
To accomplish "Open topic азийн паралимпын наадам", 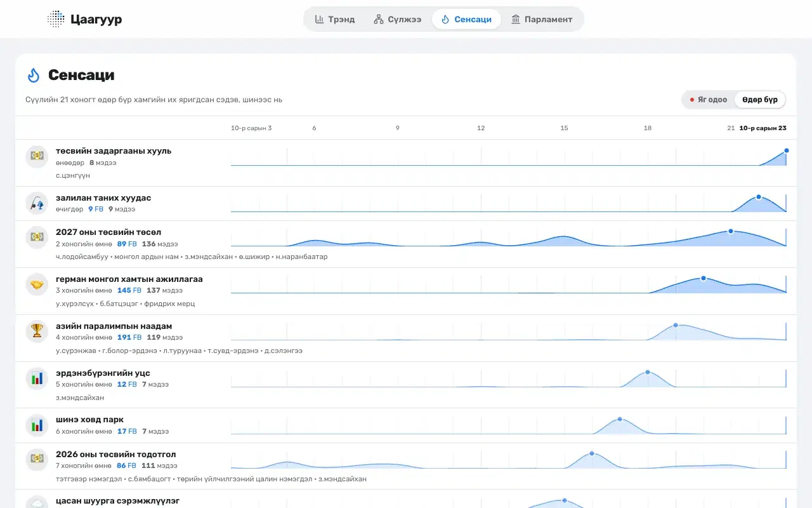I will click(114, 326).
